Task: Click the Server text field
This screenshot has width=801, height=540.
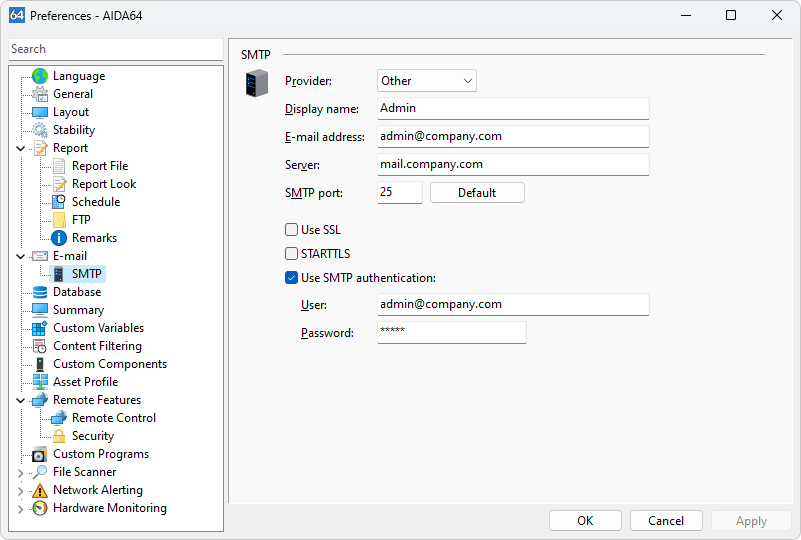Action: pyautogui.click(x=513, y=164)
